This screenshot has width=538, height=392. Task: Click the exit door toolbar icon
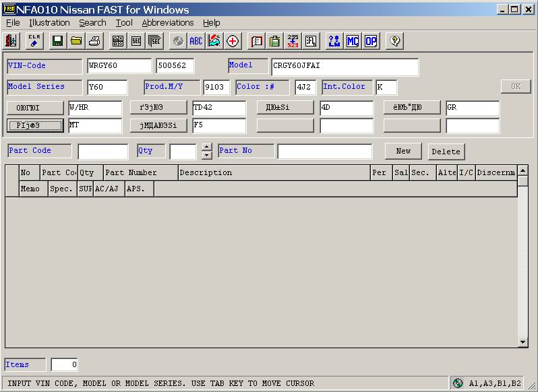click(11, 41)
